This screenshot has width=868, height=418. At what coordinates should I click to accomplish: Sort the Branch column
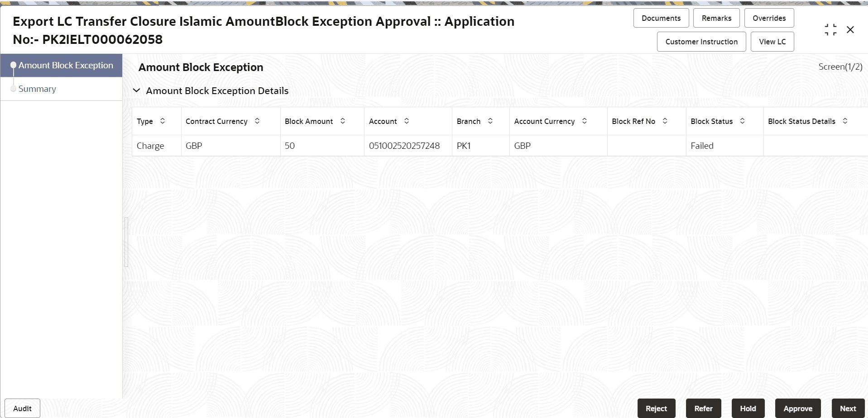pyautogui.click(x=490, y=121)
